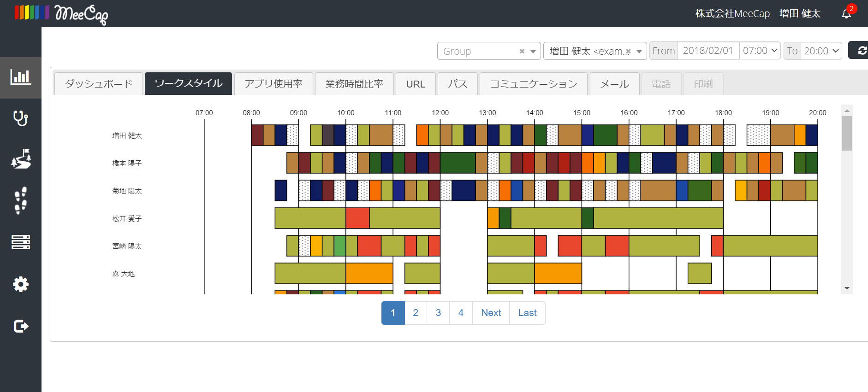Open the To time 20:00 dropdown
Viewport: 868px width, 392px height.
[821, 51]
